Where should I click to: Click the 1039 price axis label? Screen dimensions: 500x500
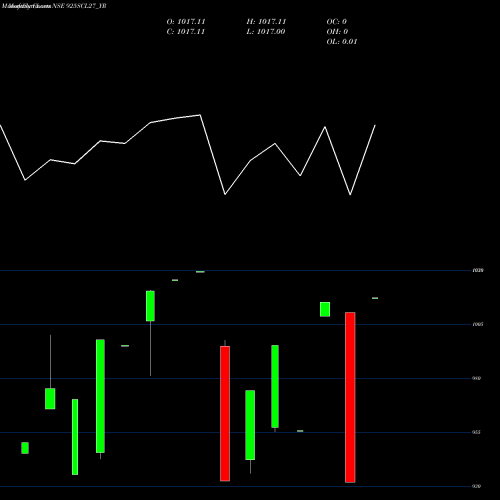(x=478, y=270)
